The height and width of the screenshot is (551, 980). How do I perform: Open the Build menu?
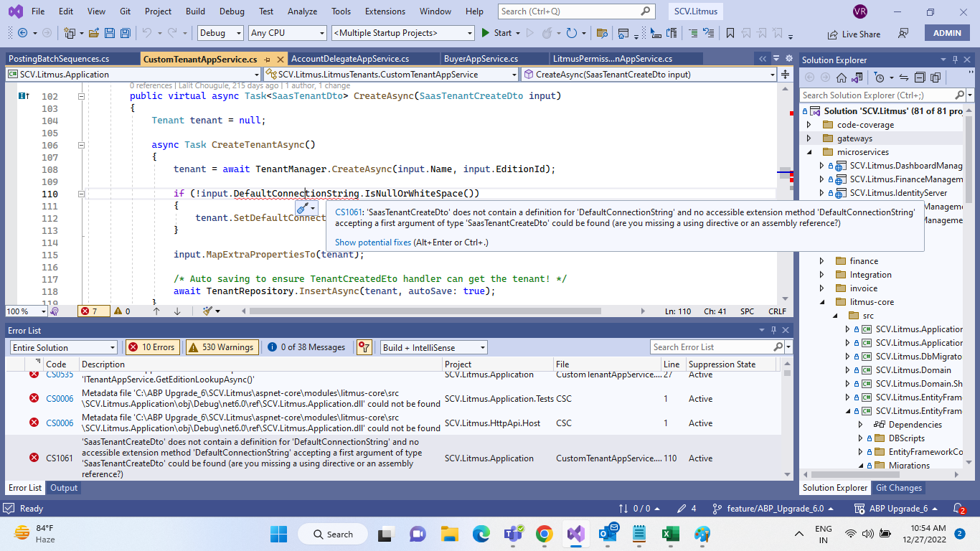195,11
